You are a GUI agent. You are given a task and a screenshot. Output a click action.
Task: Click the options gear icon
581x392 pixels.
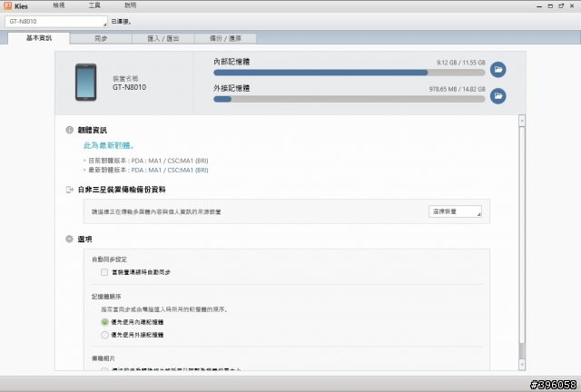click(69, 239)
